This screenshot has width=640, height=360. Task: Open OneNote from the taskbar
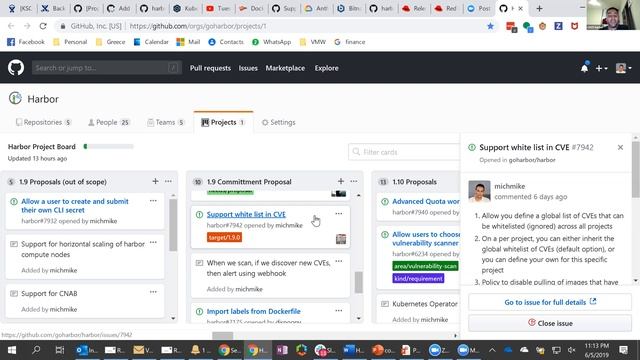point(282,350)
